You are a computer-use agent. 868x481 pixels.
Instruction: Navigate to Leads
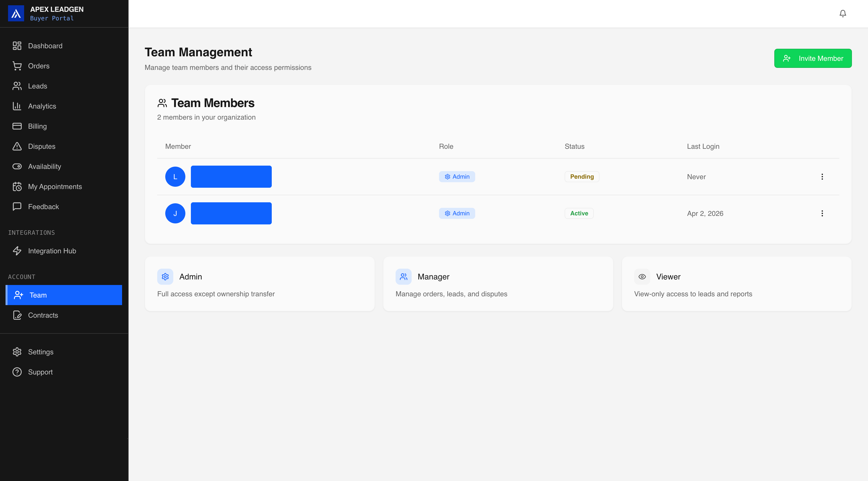64,86
